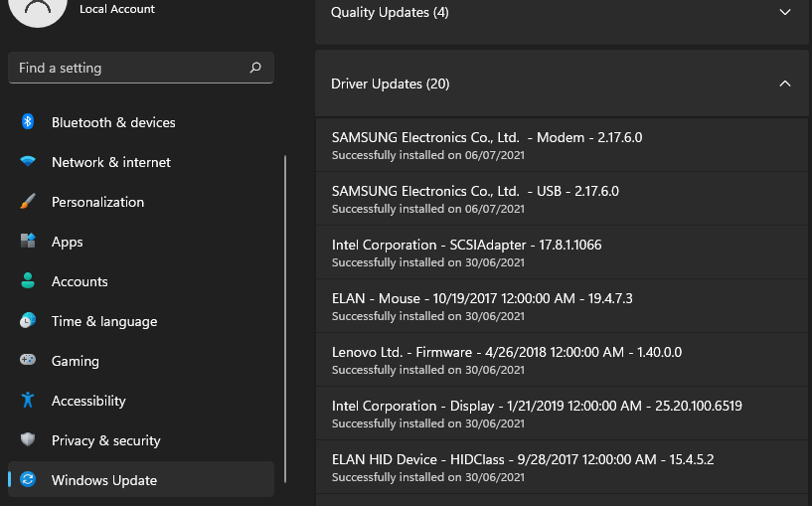Click the user profile avatar picture

(36, 10)
